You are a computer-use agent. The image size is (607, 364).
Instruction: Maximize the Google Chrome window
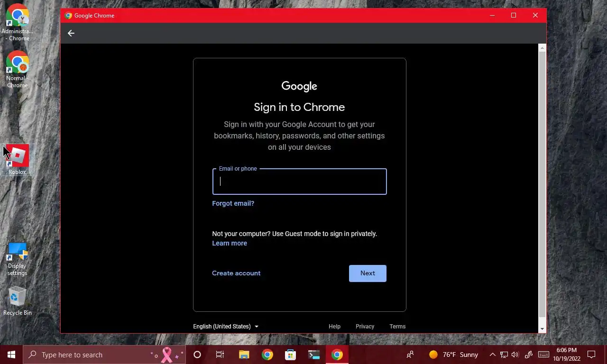pos(514,16)
